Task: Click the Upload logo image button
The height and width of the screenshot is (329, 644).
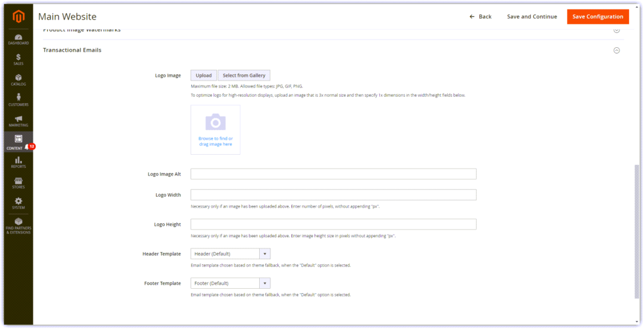Action: point(204,75)
